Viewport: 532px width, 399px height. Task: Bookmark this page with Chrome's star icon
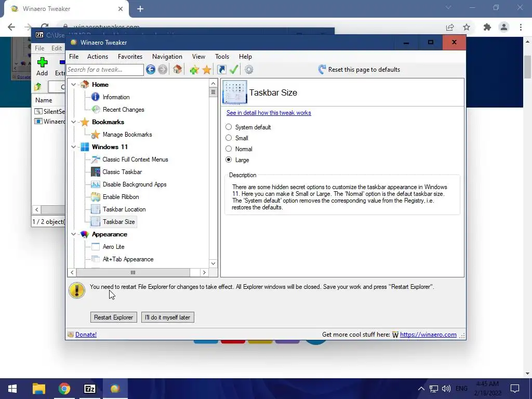click(x=467, y=27)
